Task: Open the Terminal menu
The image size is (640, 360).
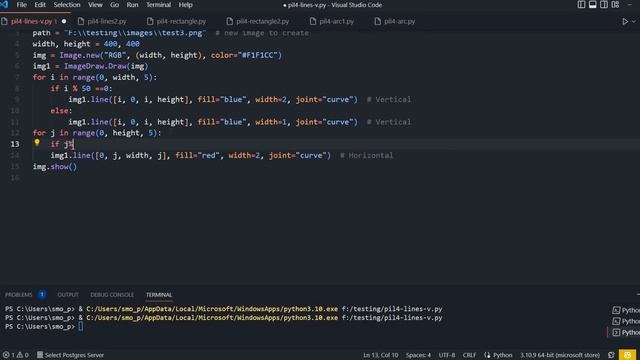Action: pyautogui.click(x=158, y=5)
